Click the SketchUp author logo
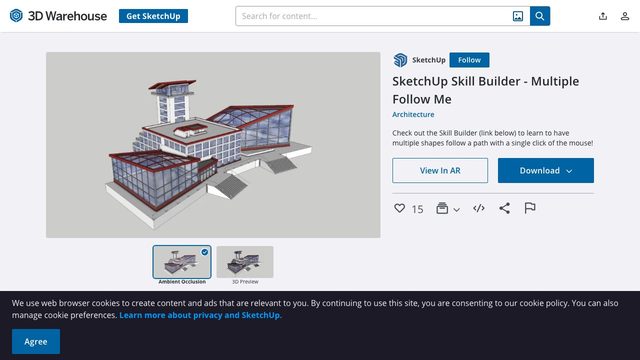The width and height of the screenshot is (640, 360). [400, 60]
